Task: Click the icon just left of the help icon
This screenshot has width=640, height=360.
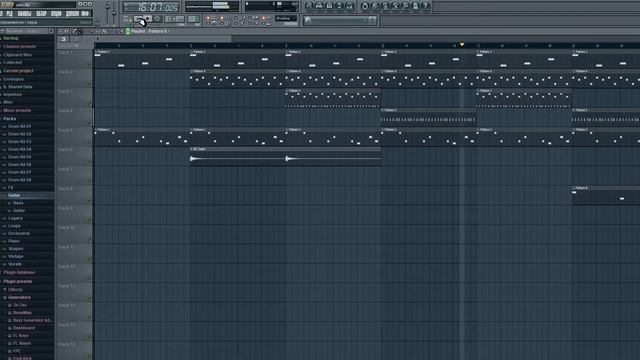Action: coord(416,6)
